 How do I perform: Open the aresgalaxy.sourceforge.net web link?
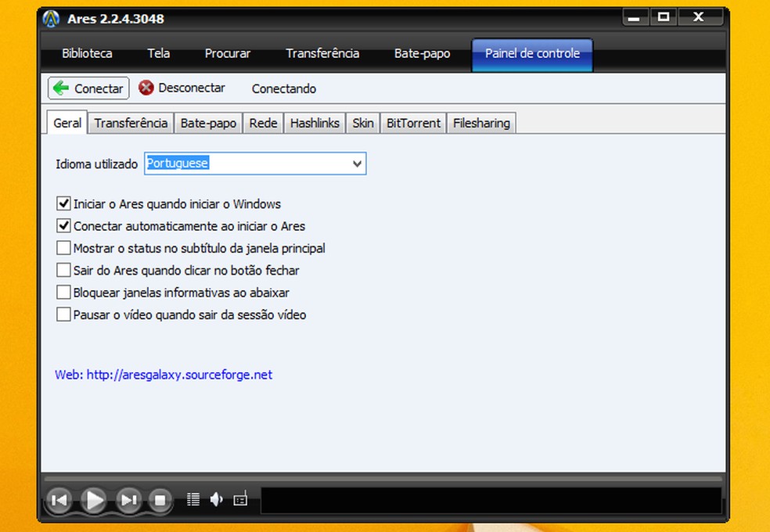coord(179,375)
